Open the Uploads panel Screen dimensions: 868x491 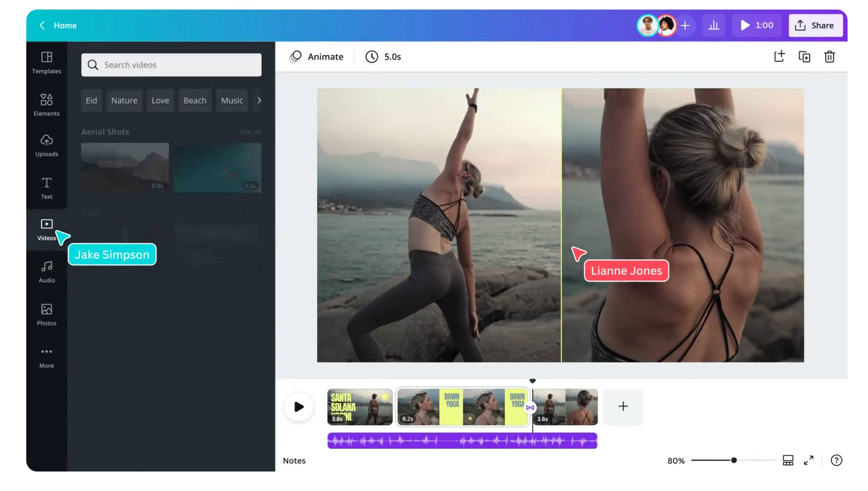[x=46, y=145]
